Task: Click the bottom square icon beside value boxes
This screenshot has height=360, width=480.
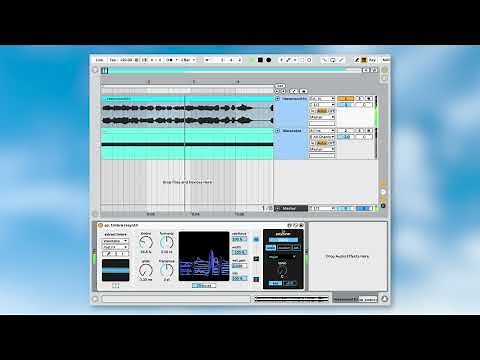Action: point(256,279)
